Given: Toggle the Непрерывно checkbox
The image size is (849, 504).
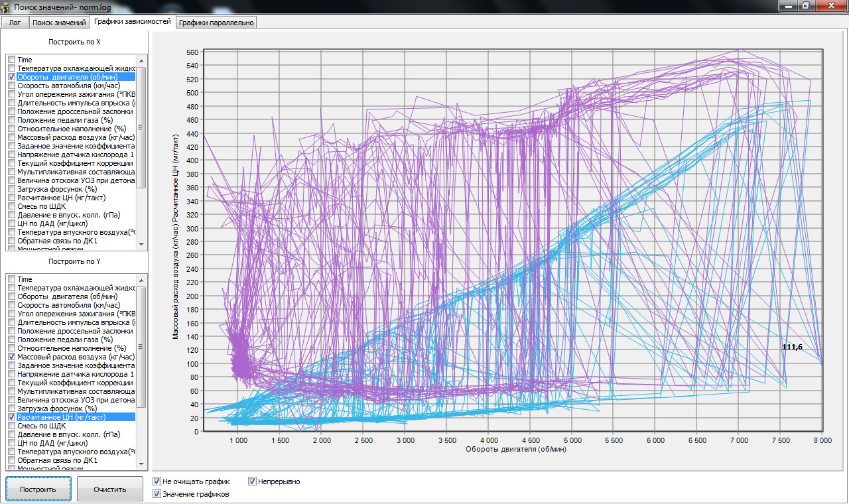Looking at the screenshot, I should pyautogui.click(x=253, y=481).
